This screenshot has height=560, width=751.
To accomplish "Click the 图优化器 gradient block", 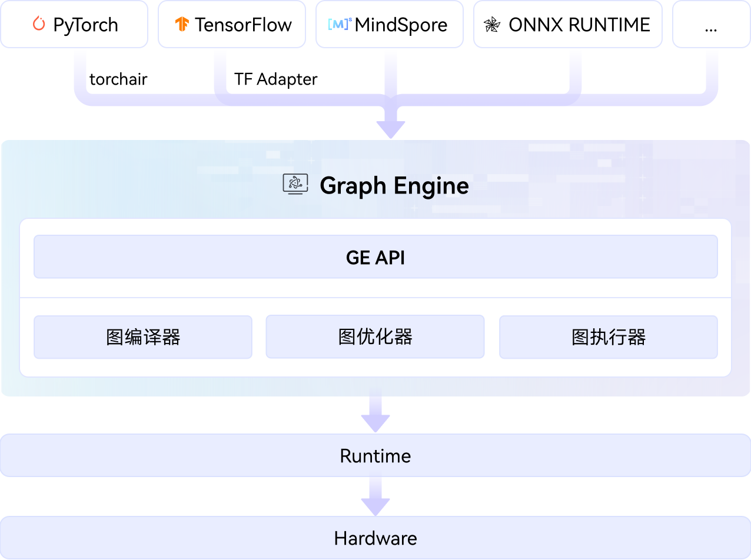I will 375,336.
